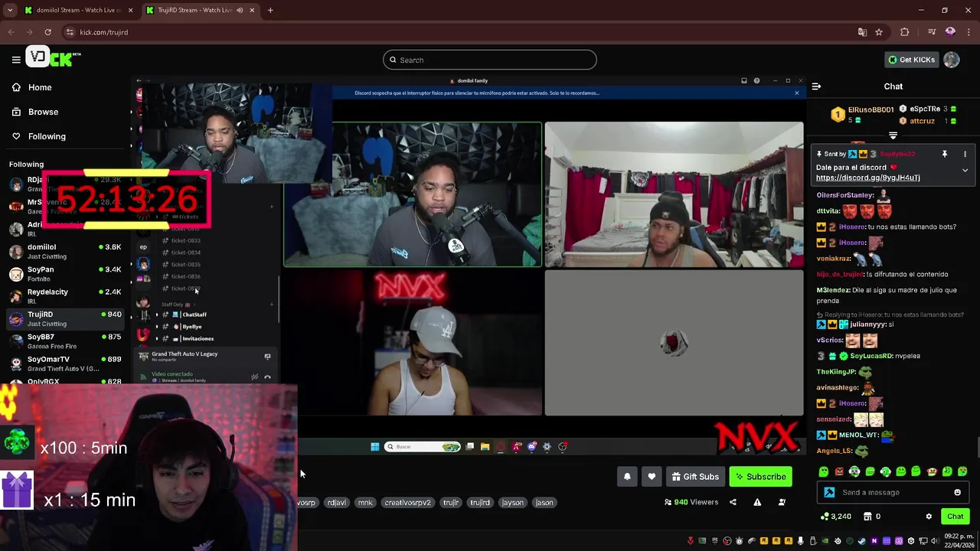Screen dimensions: 980x551
Task: Bookmark this page with star icon
Action: click(879, 32)
